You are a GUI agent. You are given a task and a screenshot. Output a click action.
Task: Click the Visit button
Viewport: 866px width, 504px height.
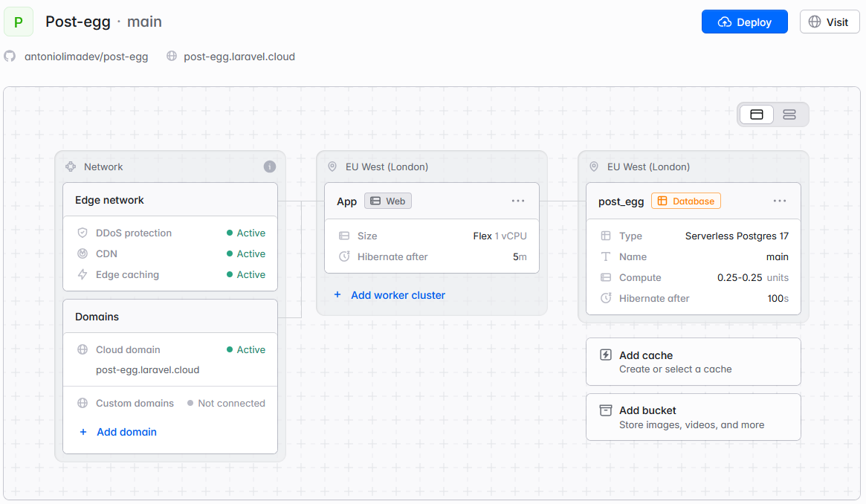[830, 22]
